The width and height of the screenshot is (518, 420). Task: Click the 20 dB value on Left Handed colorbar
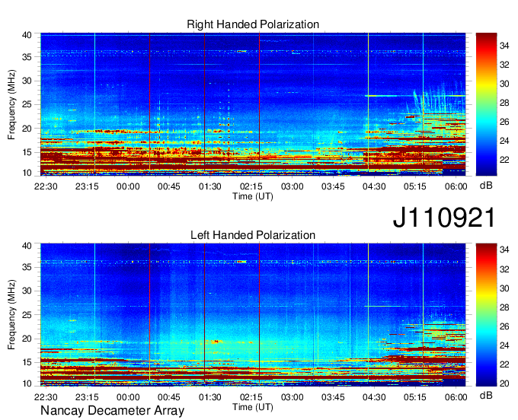coord(504,383)
